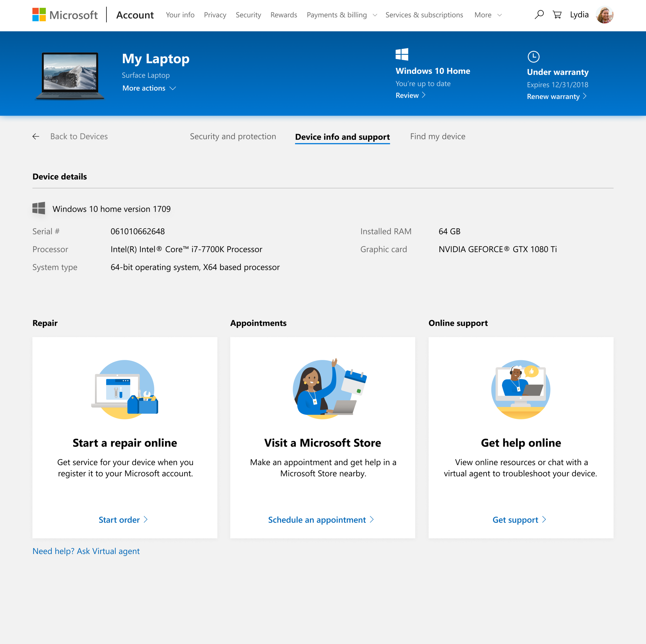Screen dimensions: 646x644
Task: Click the My Laptop device title
Action: click(x=156, y=59)
